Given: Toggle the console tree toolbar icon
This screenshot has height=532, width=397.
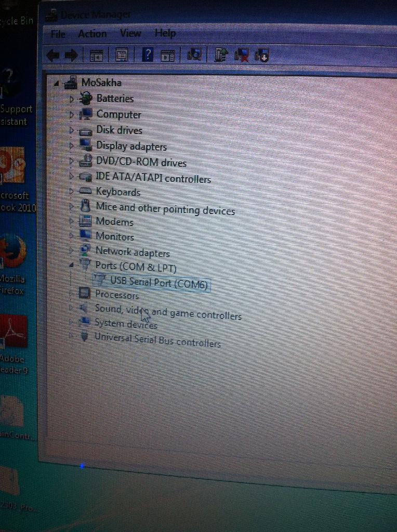Looking at the screenshot, I should tap(96, 55).
